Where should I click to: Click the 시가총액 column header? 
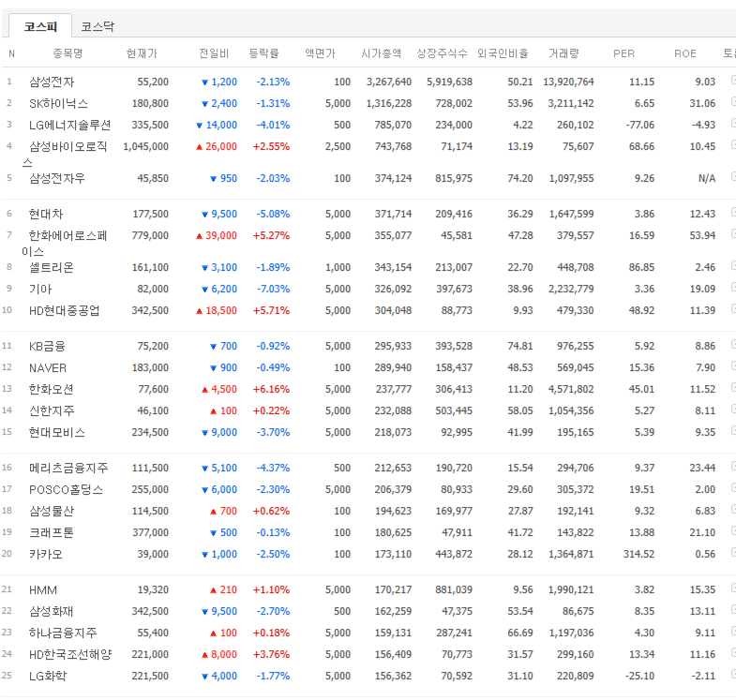382,53
